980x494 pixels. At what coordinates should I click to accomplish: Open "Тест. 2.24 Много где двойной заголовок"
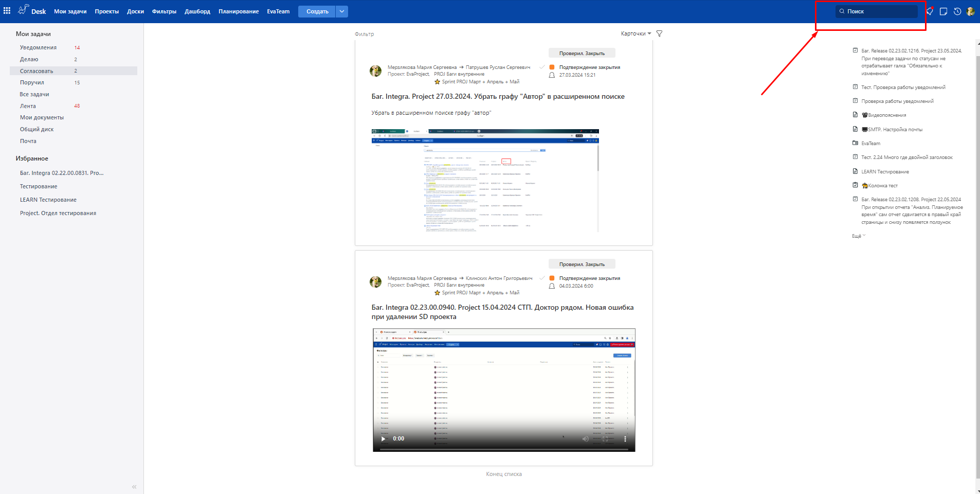point(907,157)
